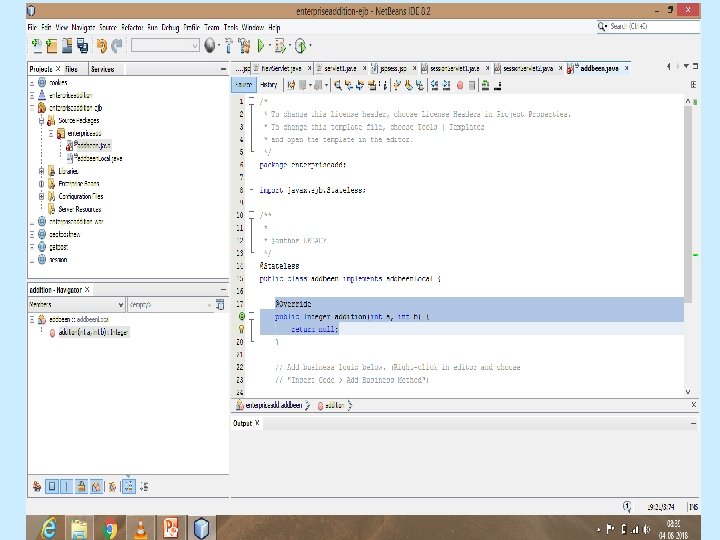Click the Shift Line Left icon

pyautogui.click(x=434, y=85)
